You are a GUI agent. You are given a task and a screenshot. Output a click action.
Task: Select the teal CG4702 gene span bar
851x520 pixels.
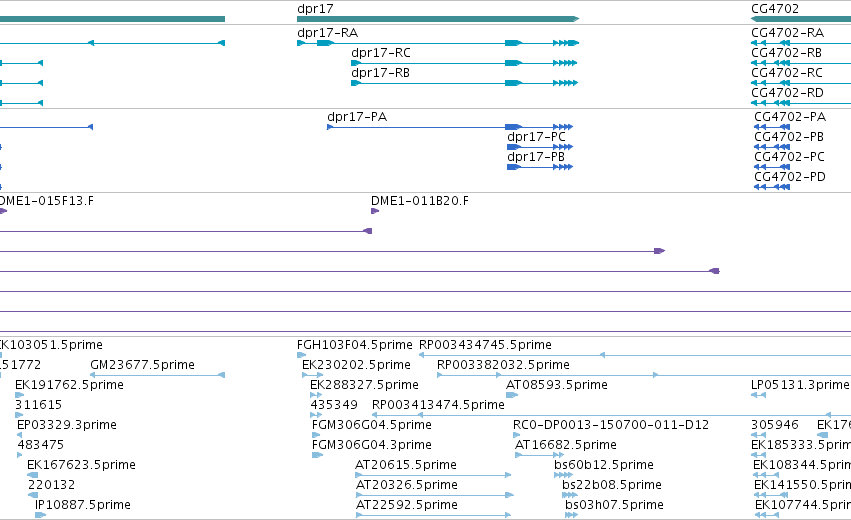click(x=801, y=19)
